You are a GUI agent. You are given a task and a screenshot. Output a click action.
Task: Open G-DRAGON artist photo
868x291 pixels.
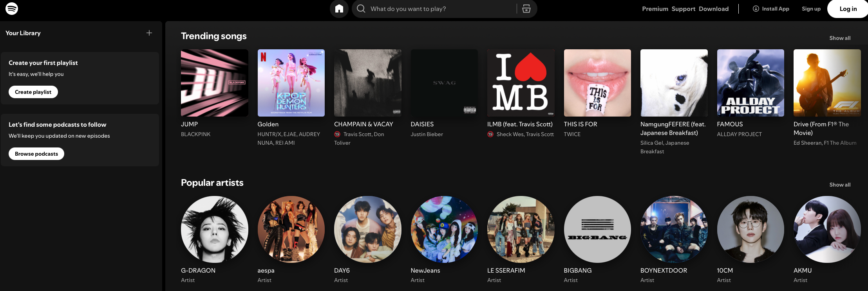tap(215, 230)
